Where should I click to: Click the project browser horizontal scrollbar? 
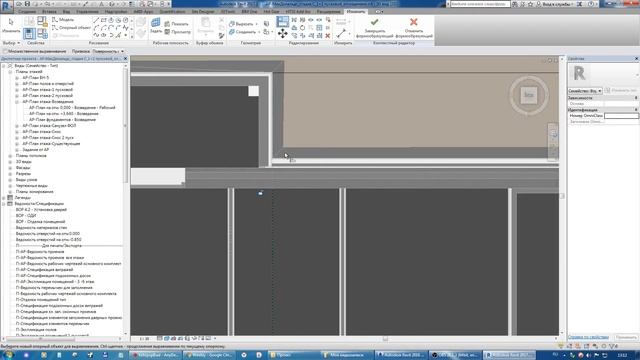click(40, 339)
